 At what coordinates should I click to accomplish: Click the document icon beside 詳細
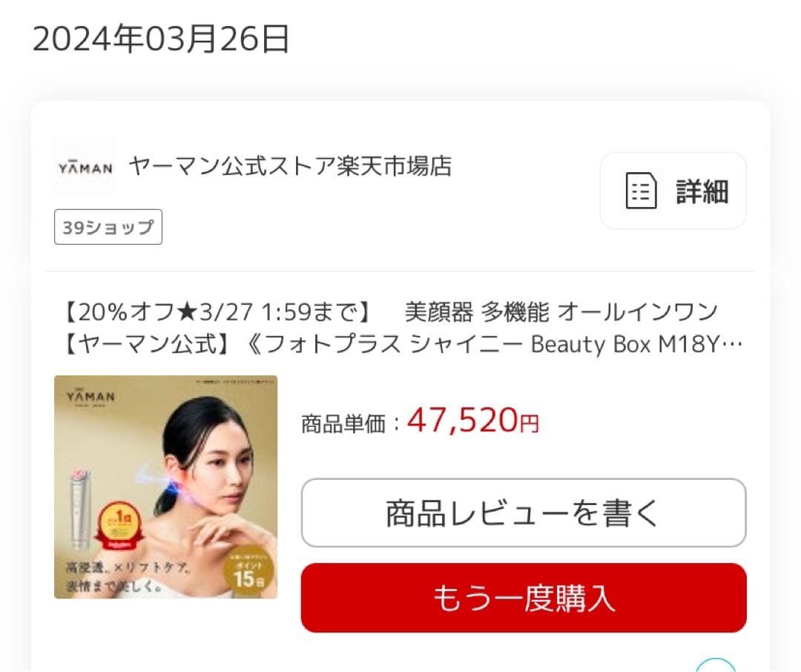tap(641, 191)
